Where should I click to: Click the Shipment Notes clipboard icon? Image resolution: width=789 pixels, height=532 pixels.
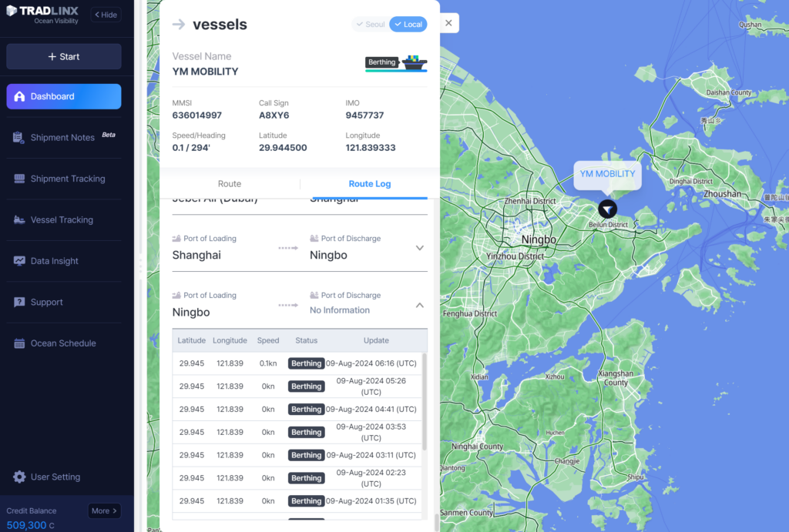[18, 137]
